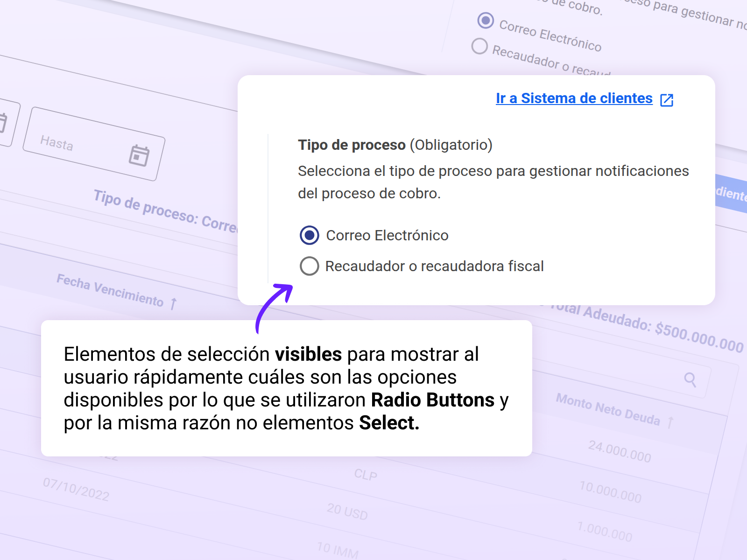
Task: Choose the tilted background Recaudador radio button
Action: click(x=479, y=46)
